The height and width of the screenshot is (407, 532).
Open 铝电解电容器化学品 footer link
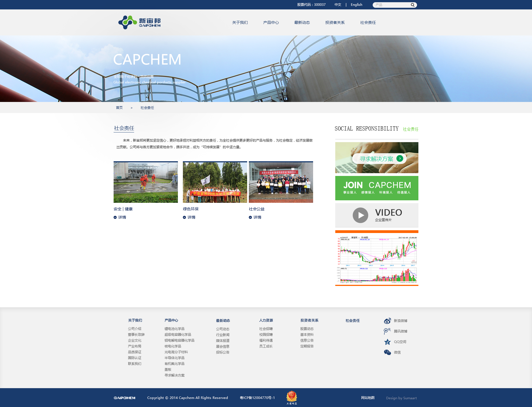tap(180, 341)
